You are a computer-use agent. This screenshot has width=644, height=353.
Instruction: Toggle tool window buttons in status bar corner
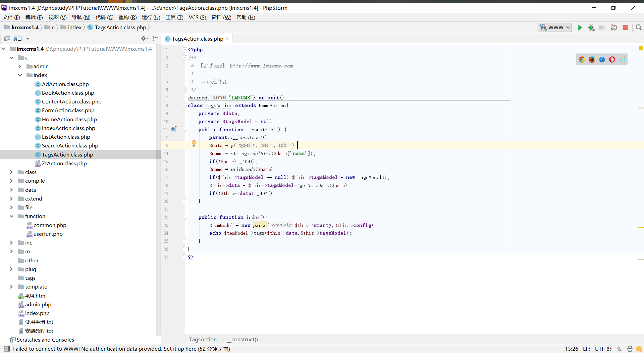click(x=7, y=349)
